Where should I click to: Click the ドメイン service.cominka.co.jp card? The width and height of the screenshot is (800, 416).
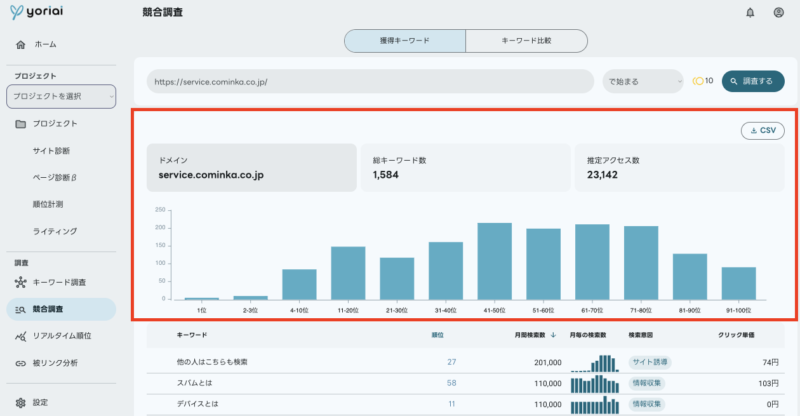252,168
